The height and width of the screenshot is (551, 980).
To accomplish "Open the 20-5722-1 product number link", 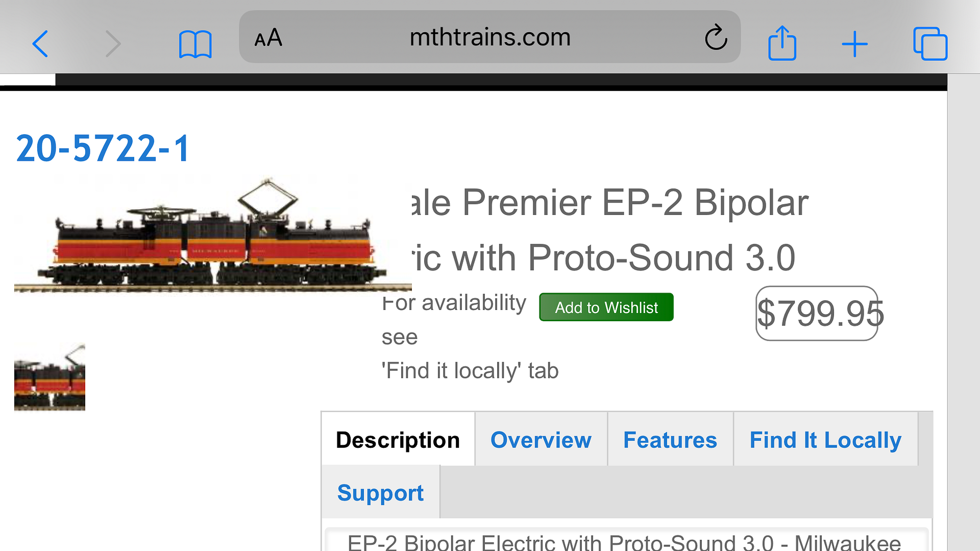I will [x=103, y=149].
